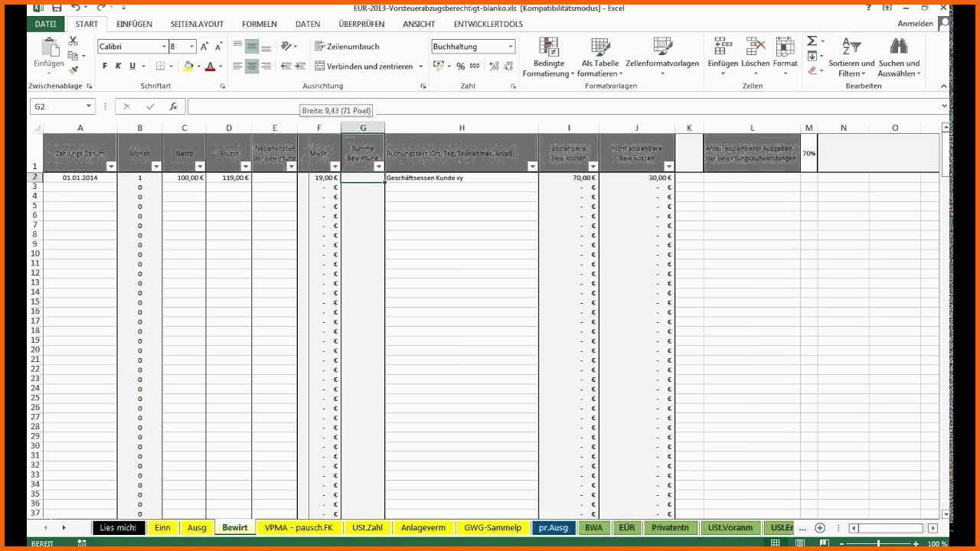Click the Format Painter brush icon

tap(73, 70)
